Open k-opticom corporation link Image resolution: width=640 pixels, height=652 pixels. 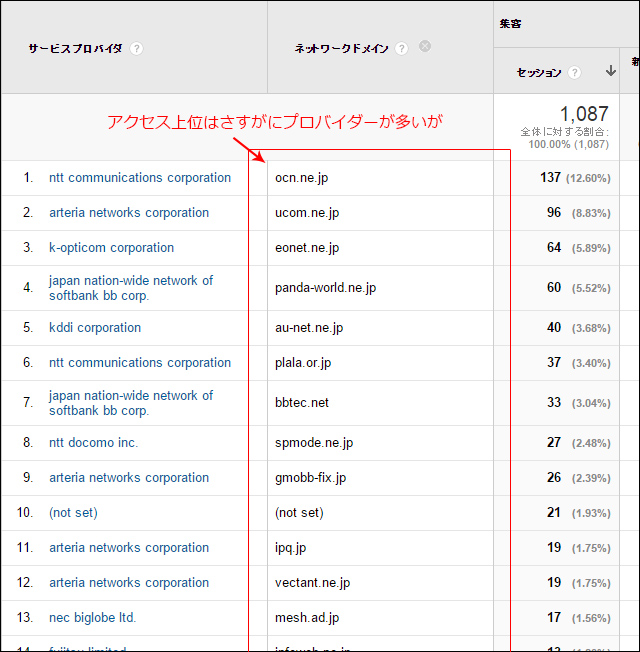(111, 247)
